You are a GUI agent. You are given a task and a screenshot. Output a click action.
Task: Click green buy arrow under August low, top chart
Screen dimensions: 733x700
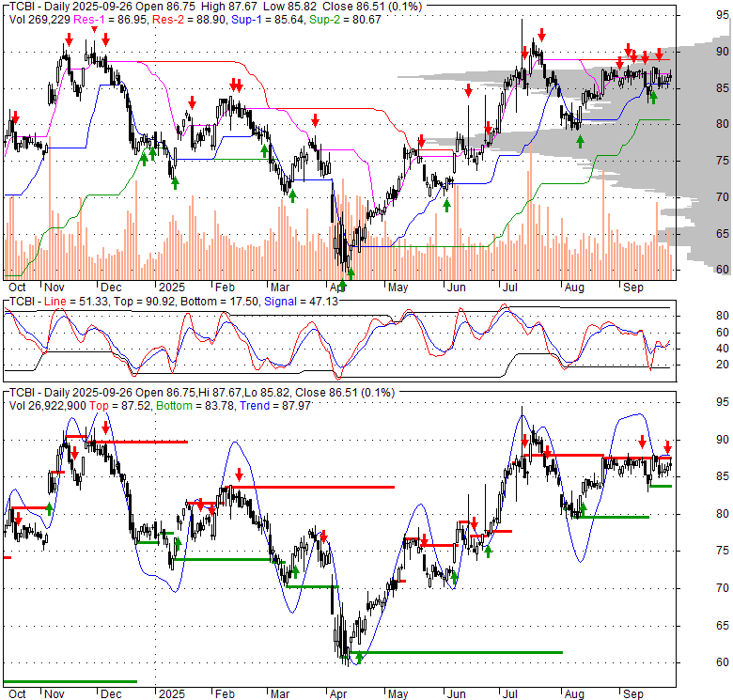[x=580, y=142]
